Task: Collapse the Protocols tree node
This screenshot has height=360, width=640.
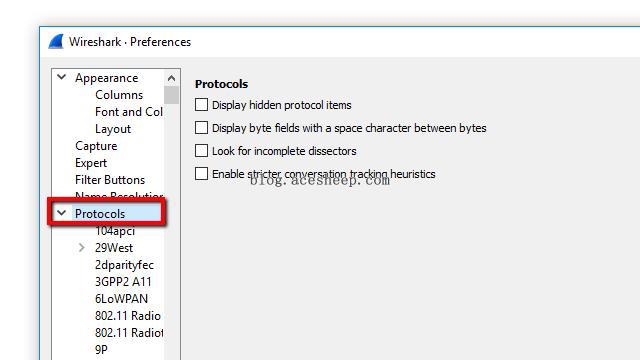Action: point(62,213)
